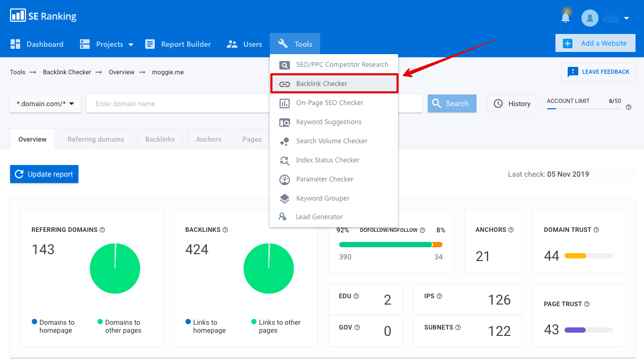The height and width of the screenshot is (364, 644).
Task: Open search History
Action: tap(511, 103)
